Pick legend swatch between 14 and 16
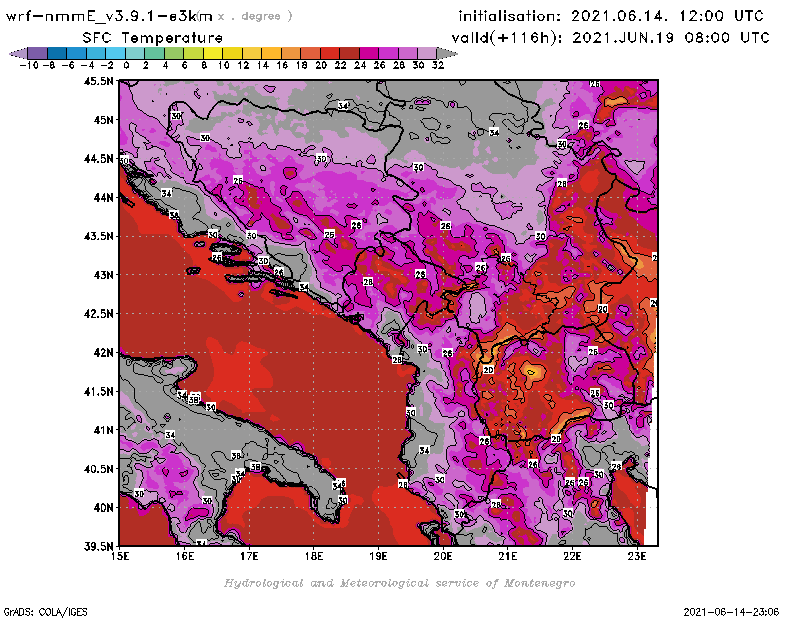Image resolution: width=800 pixels, height=618 pixels. (271, 54)
